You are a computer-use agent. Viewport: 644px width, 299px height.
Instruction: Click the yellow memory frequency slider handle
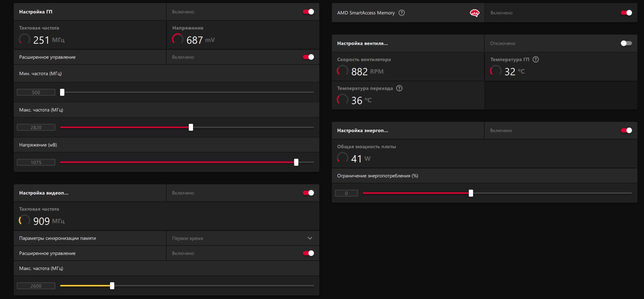pyautogui.click(x=112, y=286)
